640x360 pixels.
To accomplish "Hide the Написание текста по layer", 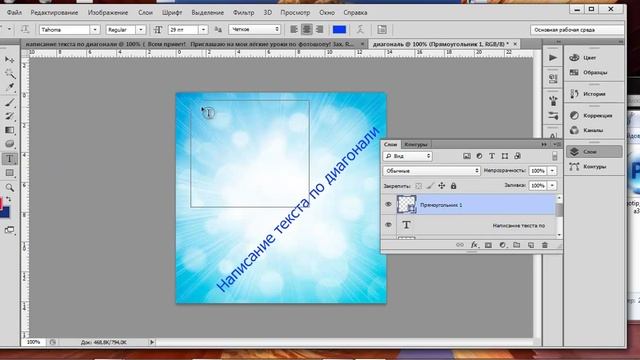I will (x=388, y=224).
